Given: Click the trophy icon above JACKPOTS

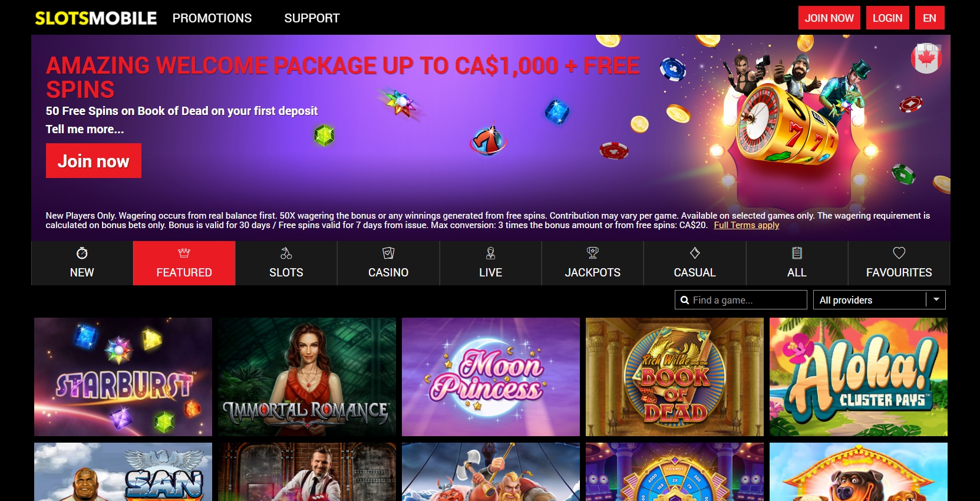Looking at the screenshot, I should coord(593,253).
